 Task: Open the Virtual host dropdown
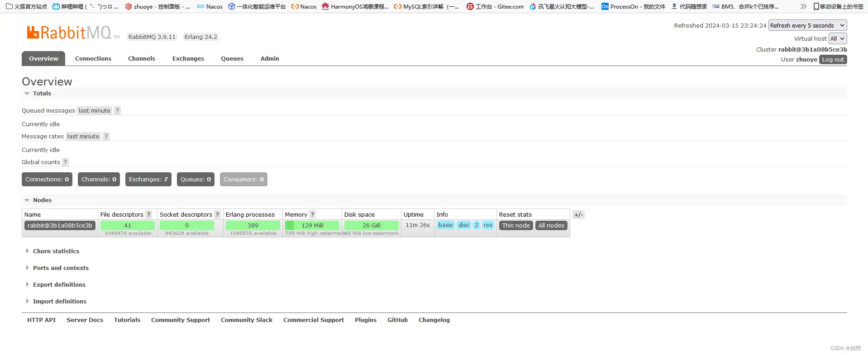[837, 38]
